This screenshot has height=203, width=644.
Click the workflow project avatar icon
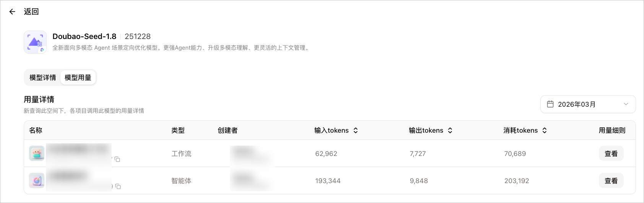pos(37,153)
